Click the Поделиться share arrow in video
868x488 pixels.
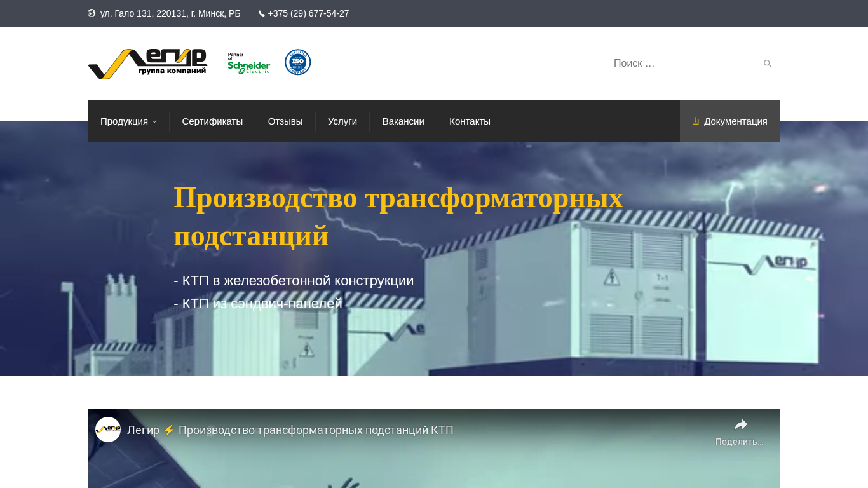[740, 424]
